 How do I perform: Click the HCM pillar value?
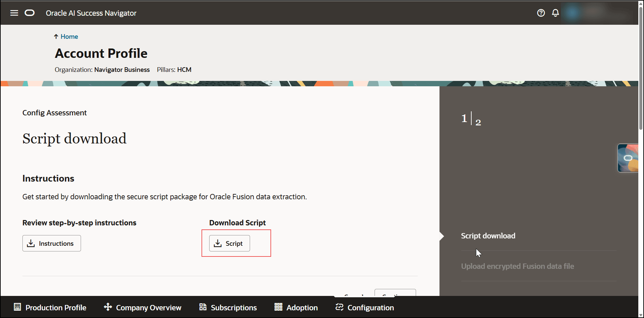coord(184,70)
